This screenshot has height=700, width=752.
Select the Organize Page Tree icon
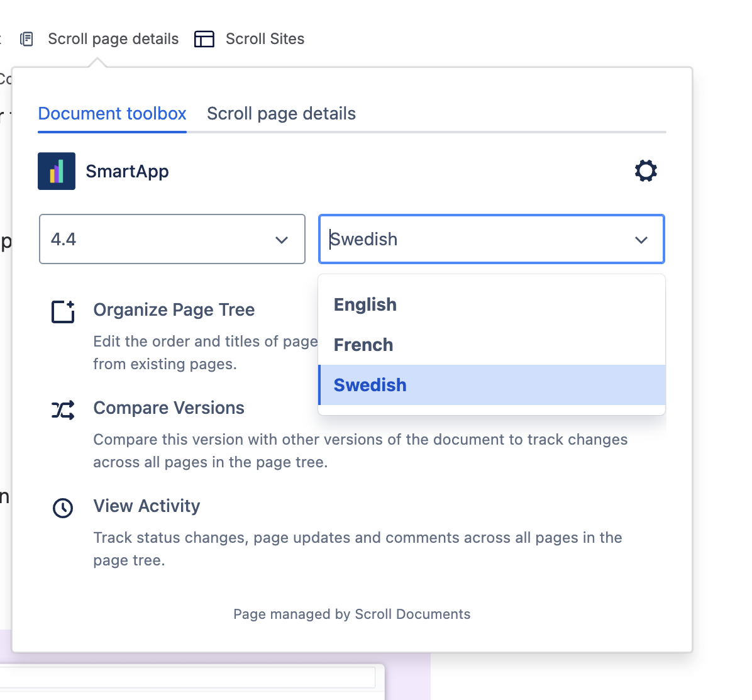pos(62,311)
